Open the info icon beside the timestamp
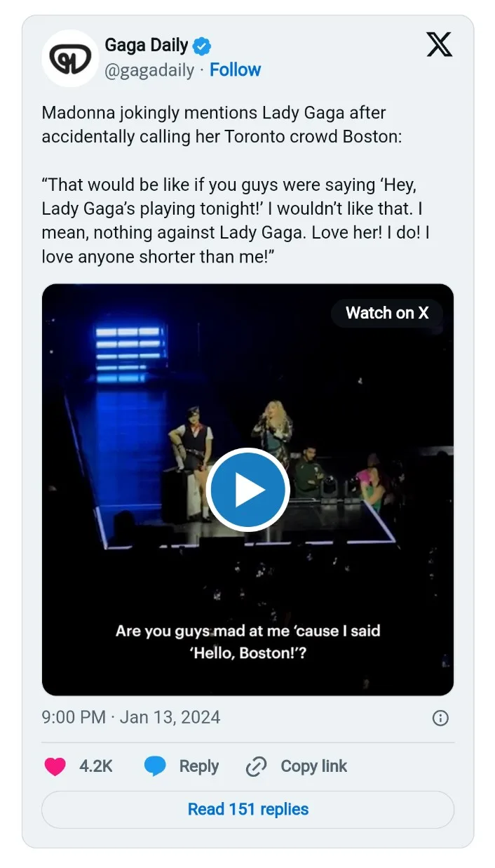Viewport: 495px width, 868px height. coord(440,718)
